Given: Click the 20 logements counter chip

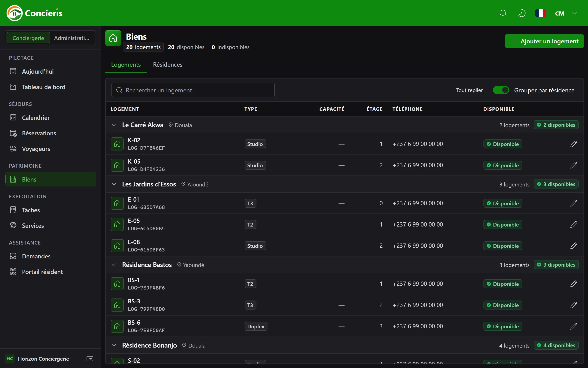Looking at the screenshot, I should tap(143, 47).
